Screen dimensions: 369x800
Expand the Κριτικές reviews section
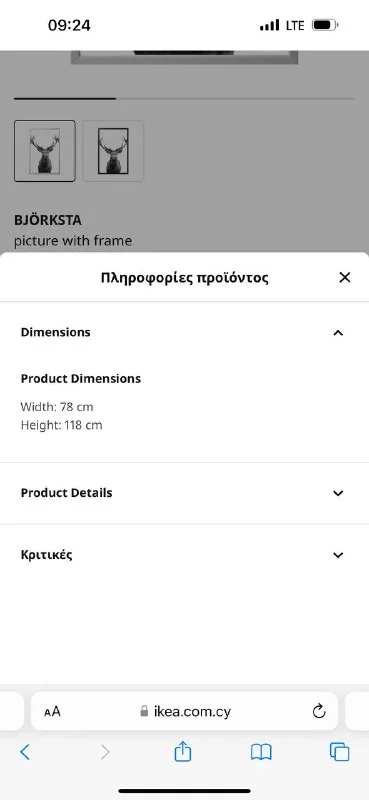coord(184,555)
